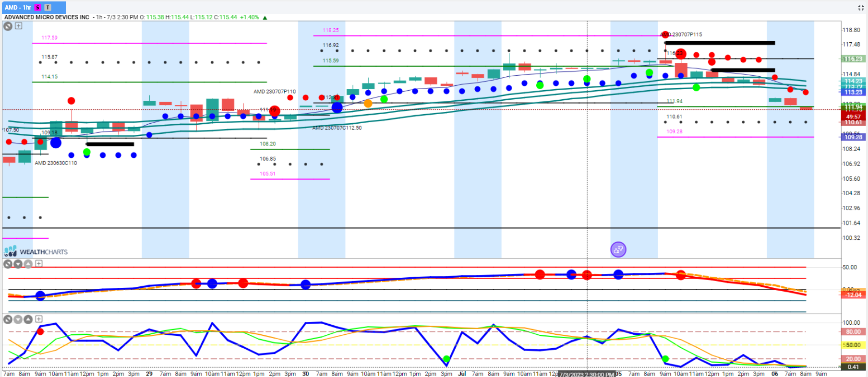Click the 30 date marker on time axis
The height and width of the screenshot is (377, 868).
[x=305, y=374]
